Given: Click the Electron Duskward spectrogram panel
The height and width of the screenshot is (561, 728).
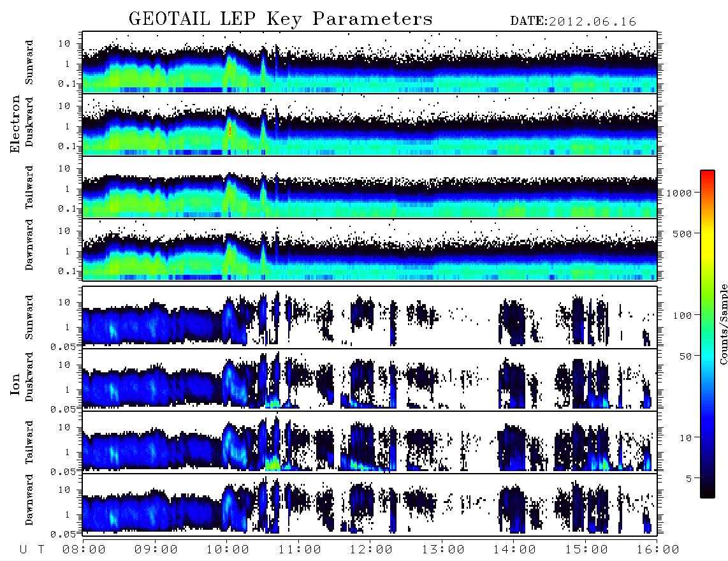Looking at the screenshot, I should [370, 124].
